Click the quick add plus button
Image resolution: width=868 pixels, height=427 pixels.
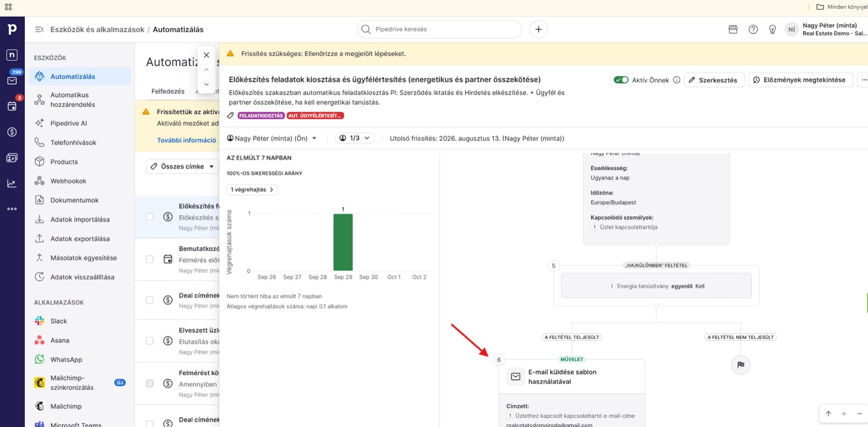pyautogui.click(x=538, y=29)
